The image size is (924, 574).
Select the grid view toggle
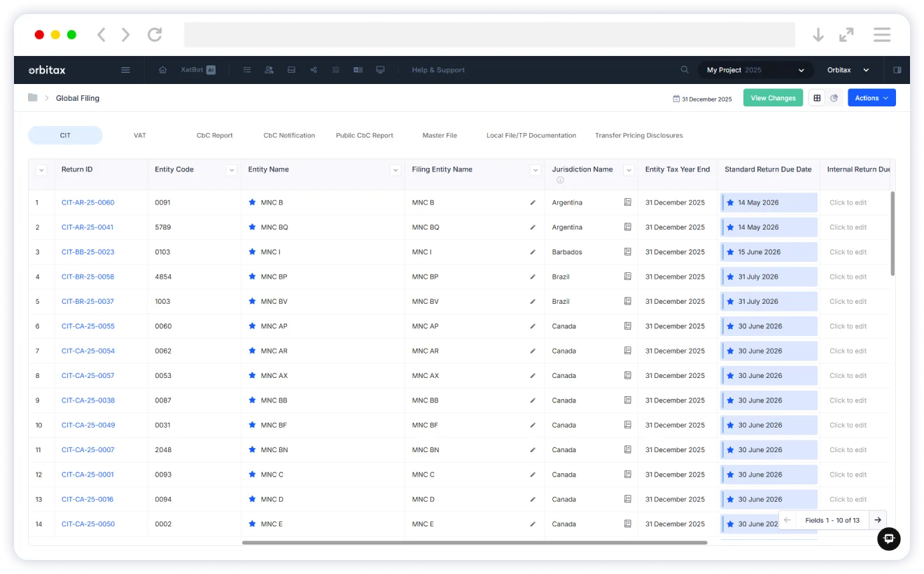click(816, 98)
